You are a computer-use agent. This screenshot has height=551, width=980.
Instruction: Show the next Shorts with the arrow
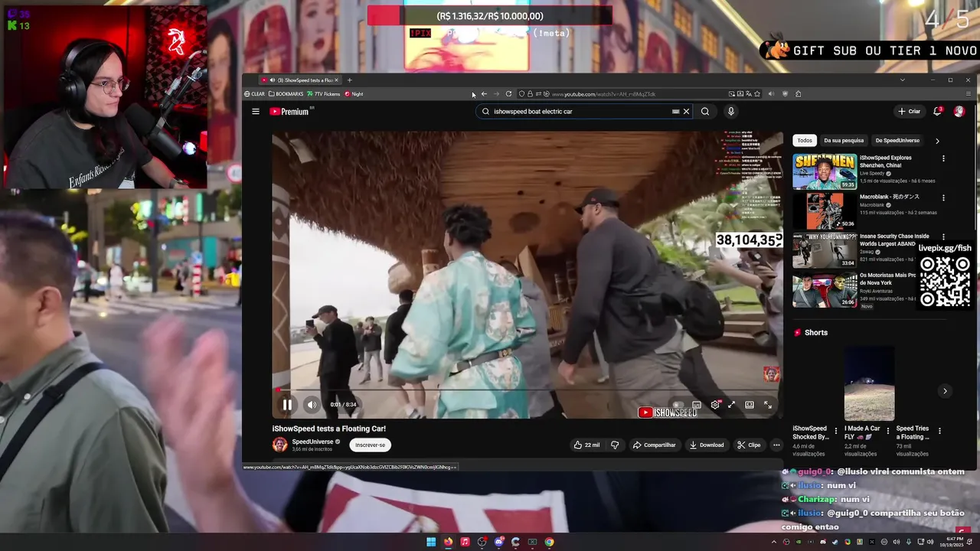[x=945, y=391]
